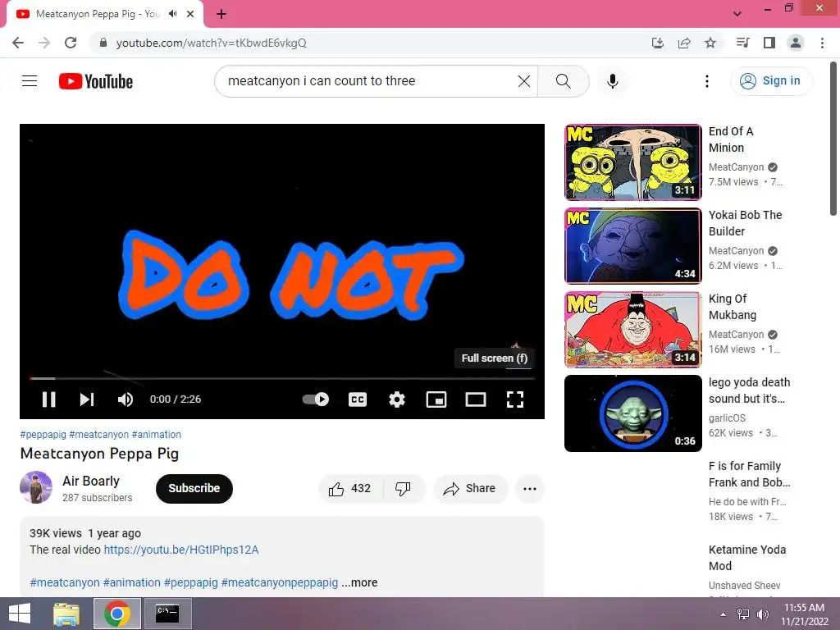Screen dimensions: 840x630
Task: Open the Chrome profile avatar
Action: [x=796, y=43]
